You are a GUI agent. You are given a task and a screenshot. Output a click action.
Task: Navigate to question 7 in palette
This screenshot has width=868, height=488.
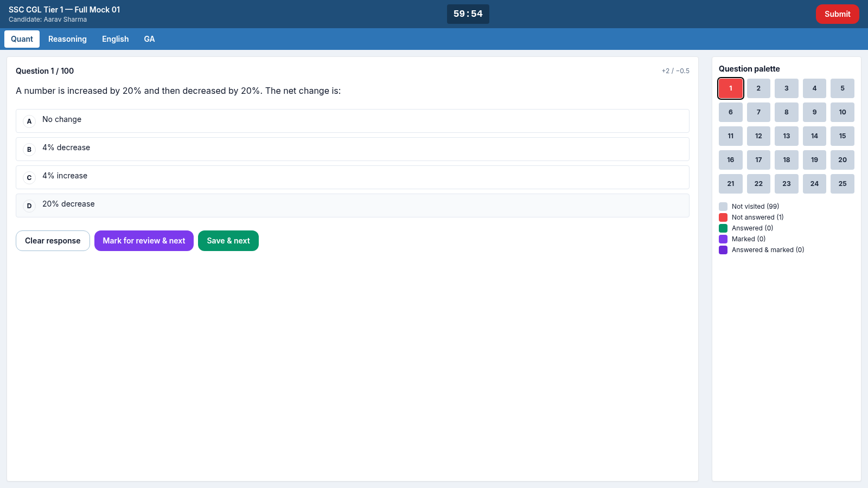click(x=758, y=112)
